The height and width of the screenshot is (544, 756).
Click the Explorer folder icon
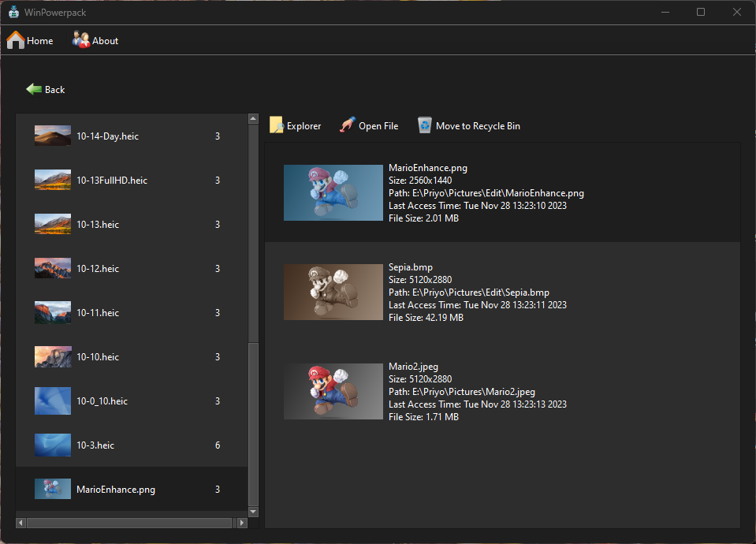click(277, 125)
